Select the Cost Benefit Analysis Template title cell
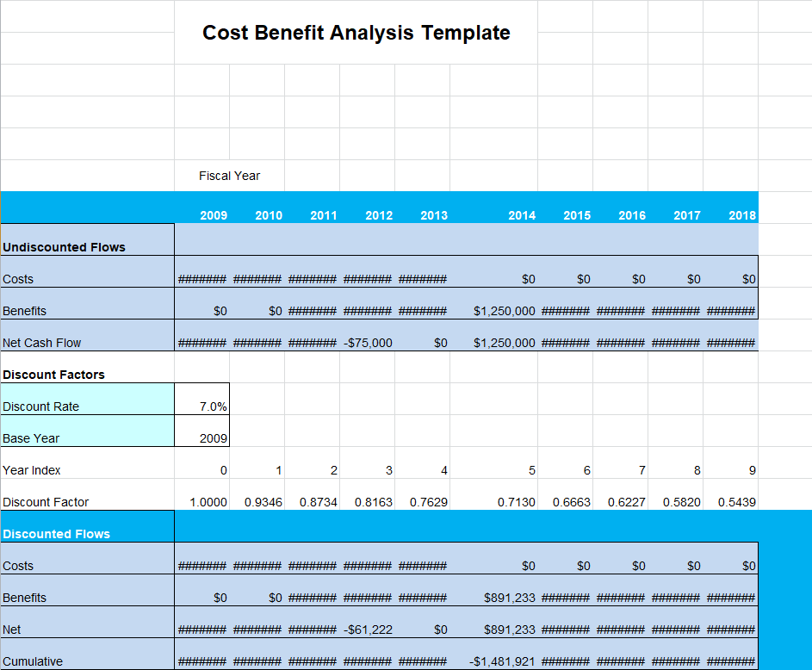The width and height of the screenshot is (812, 670). (356, 33)
